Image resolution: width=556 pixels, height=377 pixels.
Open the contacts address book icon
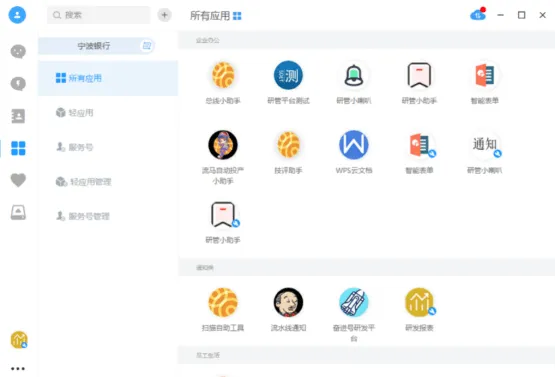pos(18,116)
